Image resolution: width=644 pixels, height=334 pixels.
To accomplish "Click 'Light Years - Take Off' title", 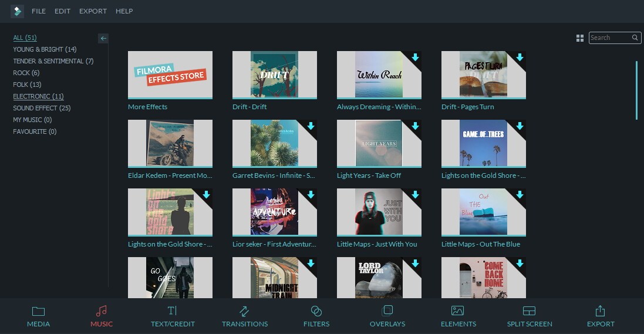I will click(x=369, y=176).
